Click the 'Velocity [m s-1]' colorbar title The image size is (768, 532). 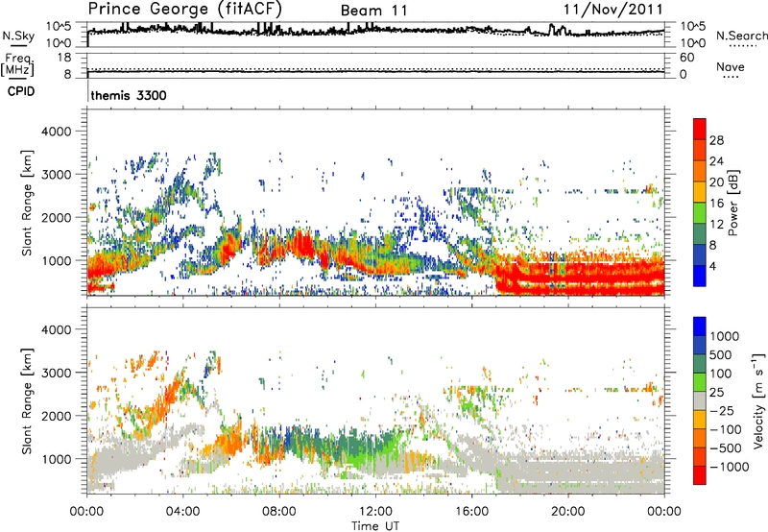pos(758,400)
